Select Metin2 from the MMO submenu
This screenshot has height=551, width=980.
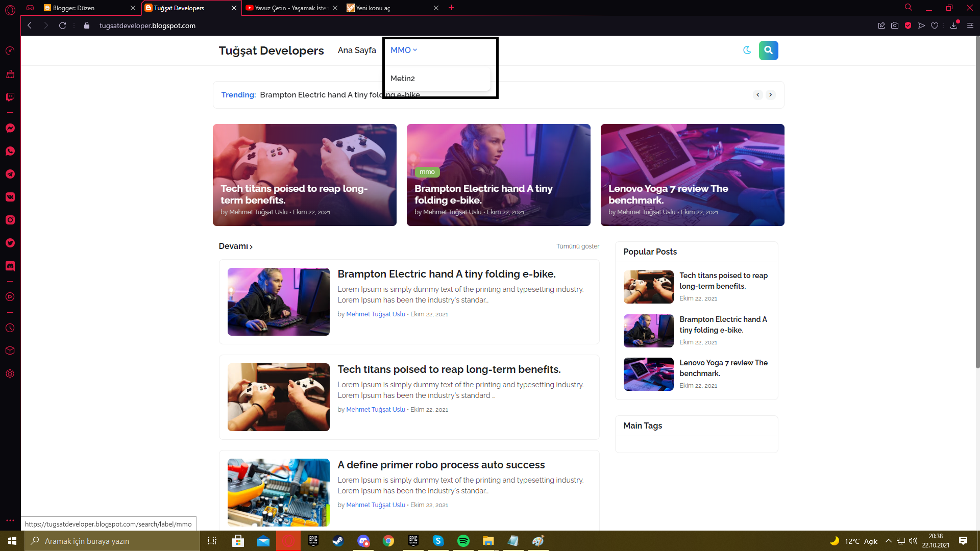pyautogui.click(x=403, y=78)
